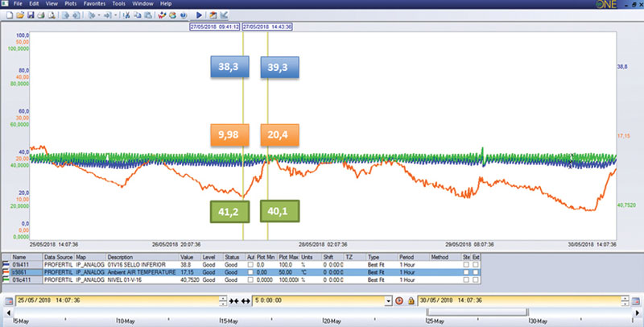
Task: Click green pen swatch for 01lc411
Action: click(x=6, y=279)
